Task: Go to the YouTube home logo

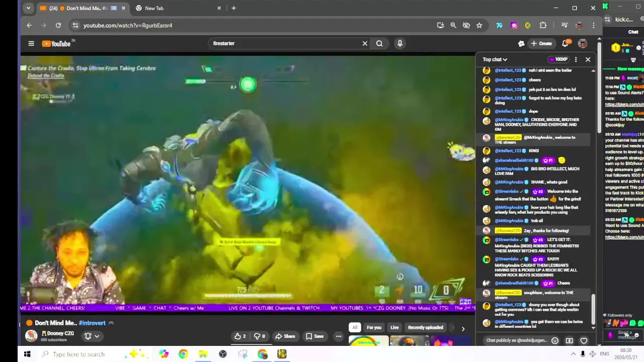Action: [56, 44]
